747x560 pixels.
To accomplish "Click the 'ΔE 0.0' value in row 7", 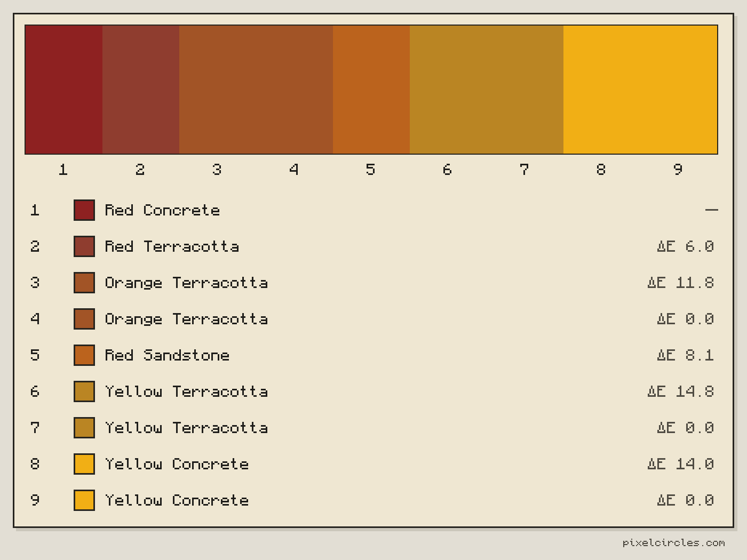I will click(x=686, y=428).
